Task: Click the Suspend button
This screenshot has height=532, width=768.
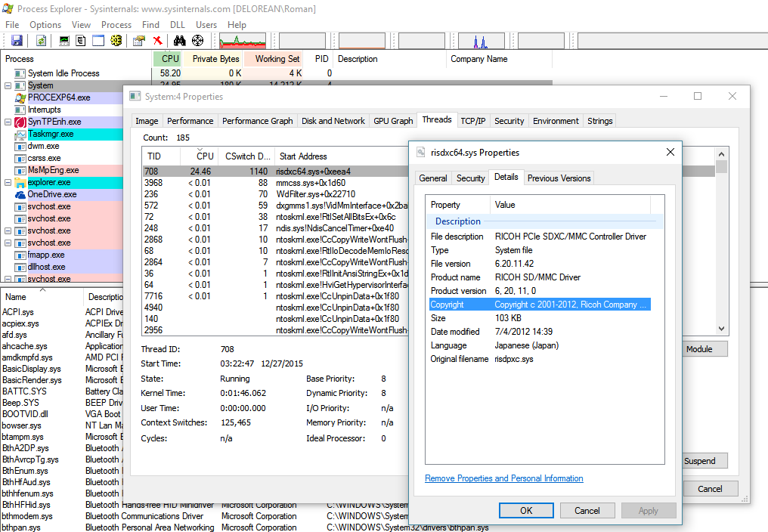Action: coord(705,461)
